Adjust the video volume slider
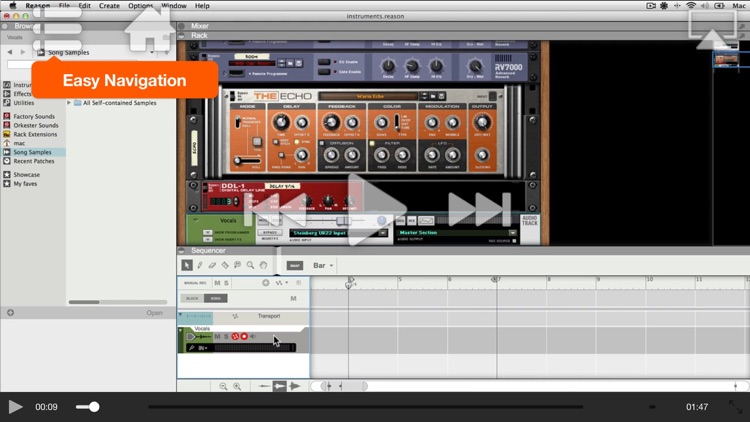This screenshot has width=750, height=422. click(88, 407)
